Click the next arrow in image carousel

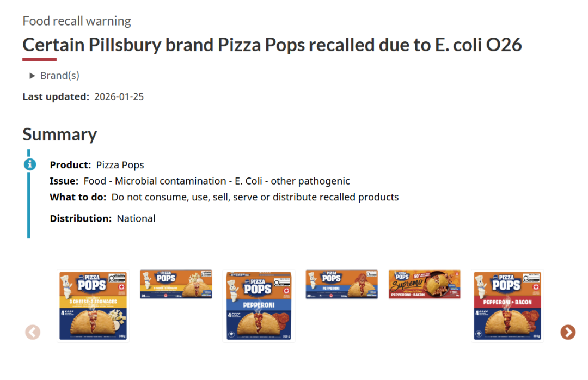(x=568, y=332)
